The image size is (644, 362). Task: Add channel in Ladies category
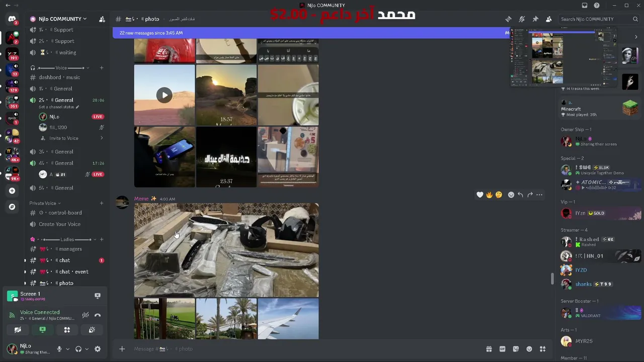coord(102,239)
